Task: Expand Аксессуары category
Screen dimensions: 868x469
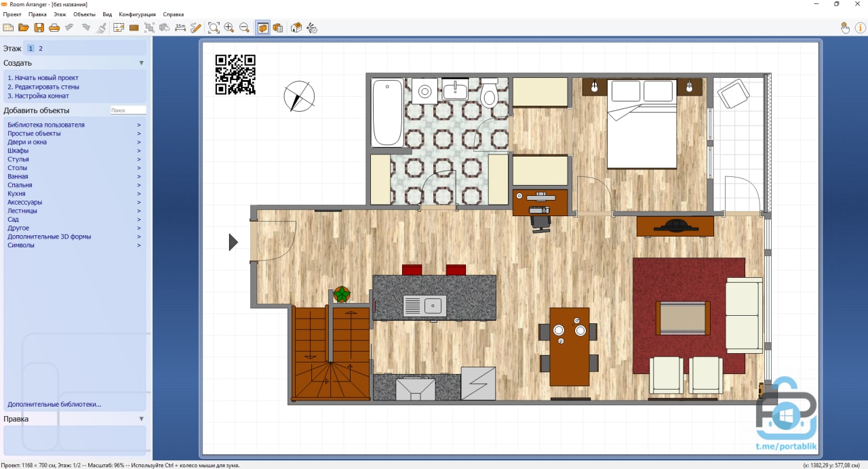Action: click(74, 202)
